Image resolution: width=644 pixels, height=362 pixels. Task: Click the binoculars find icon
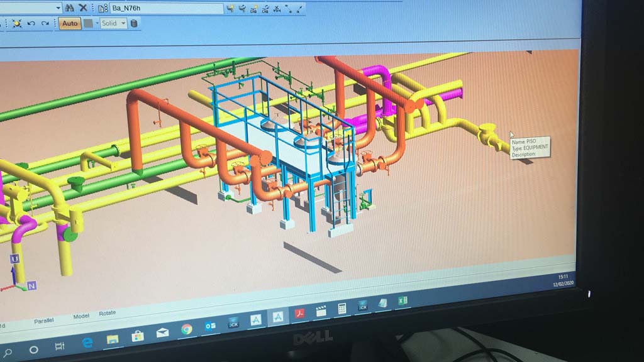(x=69, y=8)
